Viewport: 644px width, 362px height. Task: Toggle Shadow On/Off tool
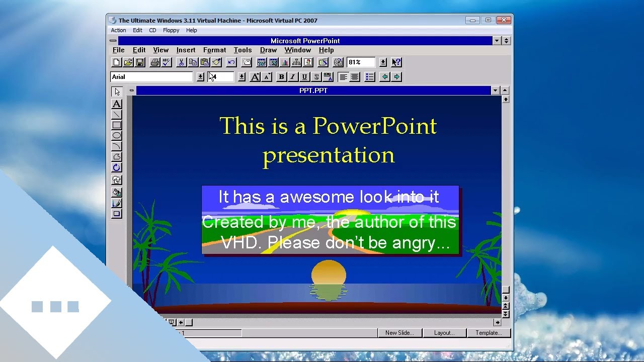point(117,214)
